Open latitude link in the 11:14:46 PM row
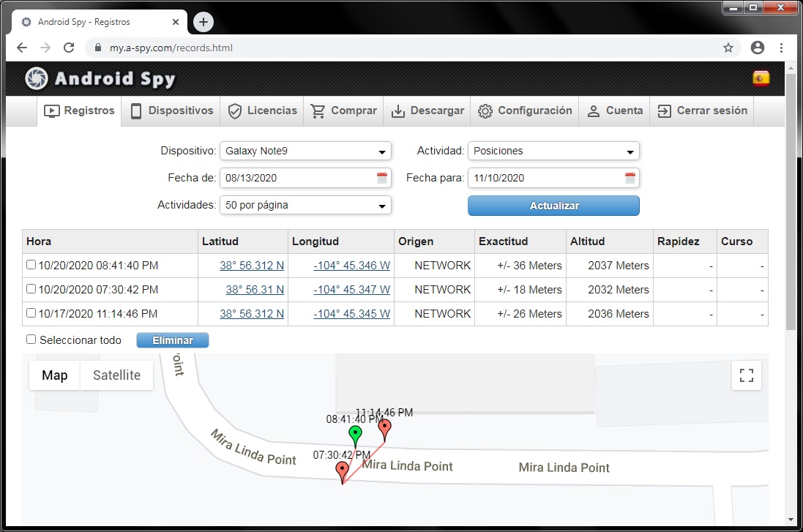Screen dimensions: 803x532 [252, 314]
